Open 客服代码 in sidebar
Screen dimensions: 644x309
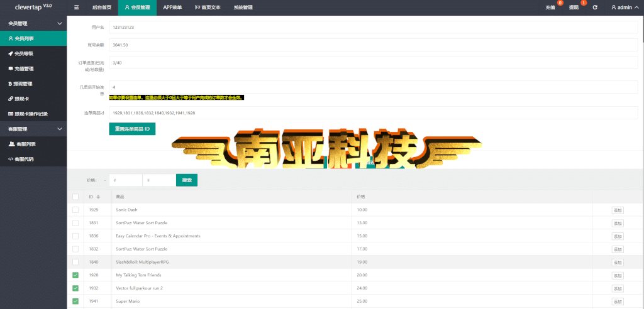pyautogui.click(x=33, y=159)
